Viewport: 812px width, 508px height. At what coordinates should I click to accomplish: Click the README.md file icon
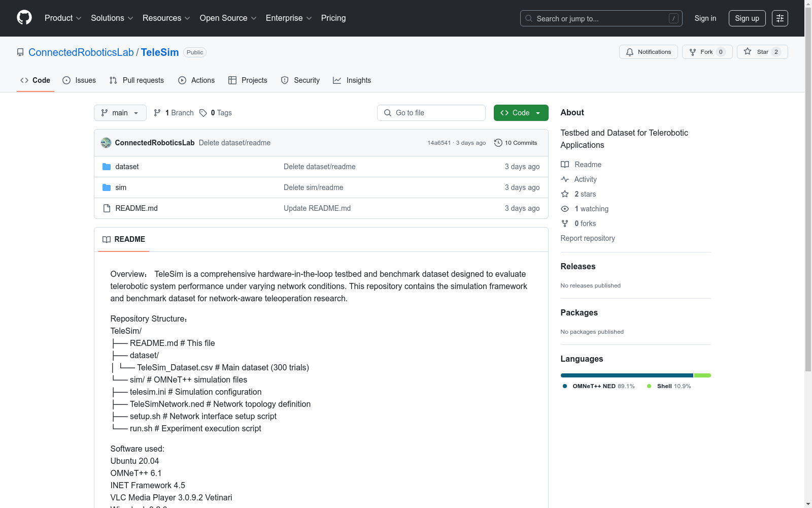(107, 208)
